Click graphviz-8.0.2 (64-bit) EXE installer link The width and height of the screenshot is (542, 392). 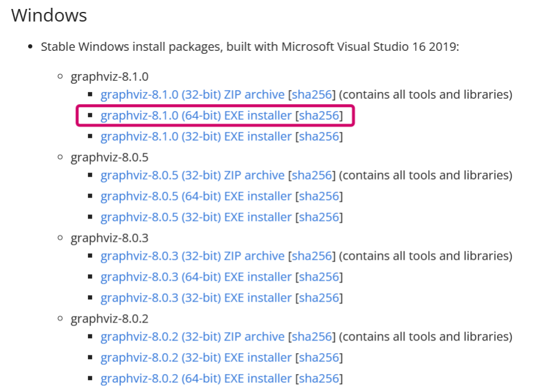(196, 379)
